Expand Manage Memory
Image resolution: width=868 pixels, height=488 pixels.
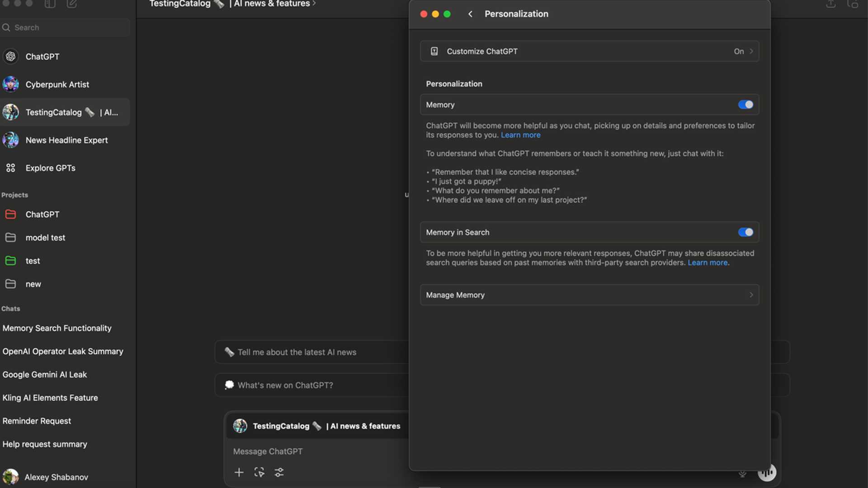point(588,295)
